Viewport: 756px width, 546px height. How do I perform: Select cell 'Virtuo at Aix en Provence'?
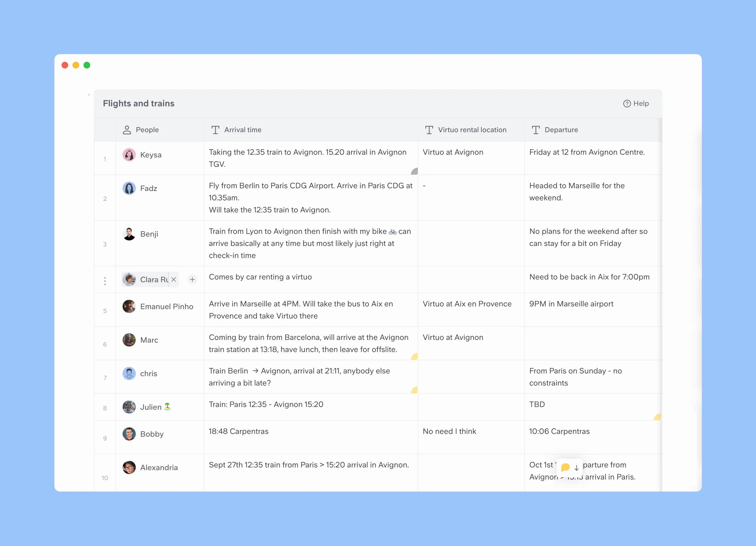click(x=471, y=310)
